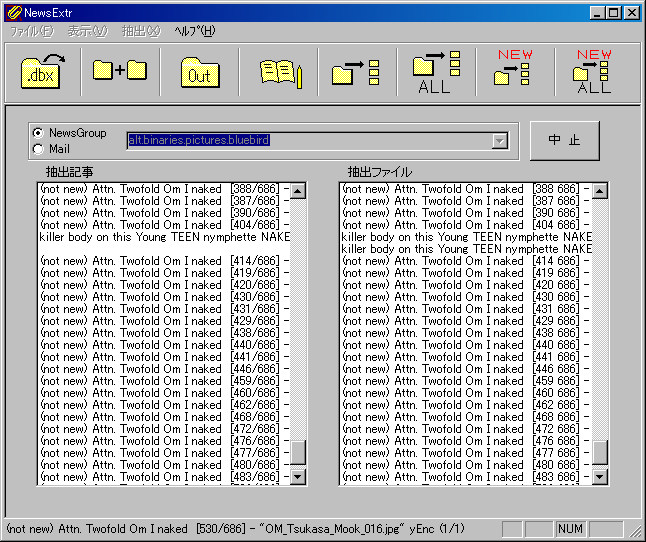This screenshot has width=646, height=542.
Task: Select file row [390 686] in 抽出ファイル list
Action: click(466, 213)
